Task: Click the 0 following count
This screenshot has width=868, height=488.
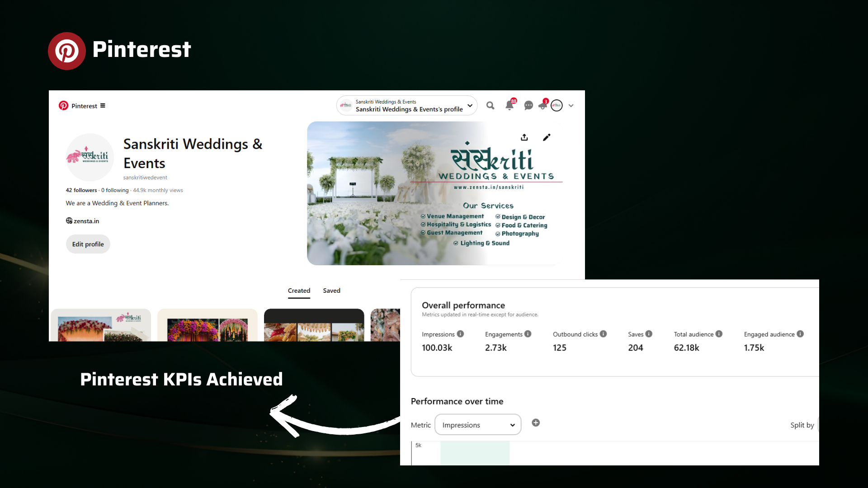Action: 115,190
